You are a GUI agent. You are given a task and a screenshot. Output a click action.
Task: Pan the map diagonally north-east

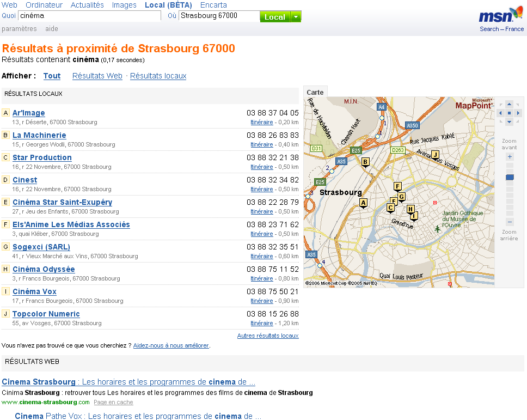coord(518,105)
